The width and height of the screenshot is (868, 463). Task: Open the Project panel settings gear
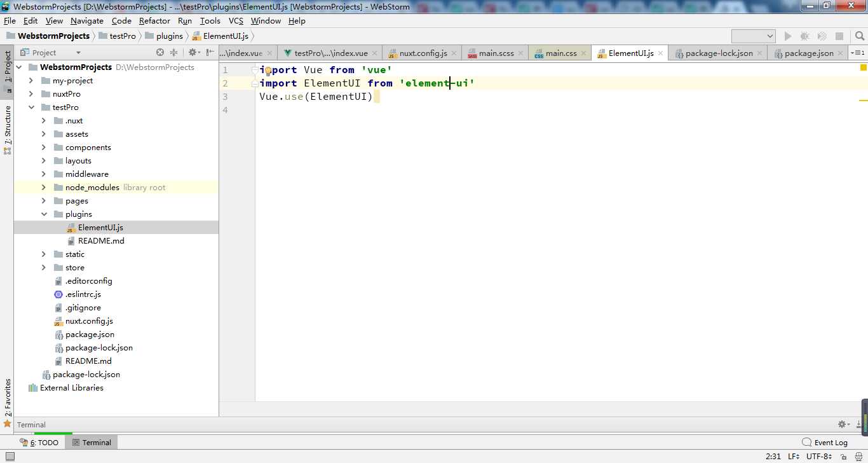tap(193, 53)
